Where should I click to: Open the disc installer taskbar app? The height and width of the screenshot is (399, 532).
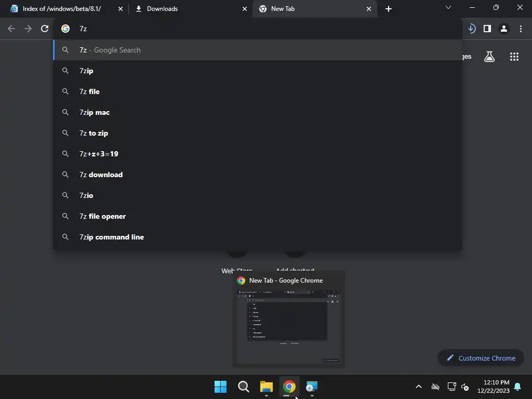pyautogui.click(x=312, y=387)
